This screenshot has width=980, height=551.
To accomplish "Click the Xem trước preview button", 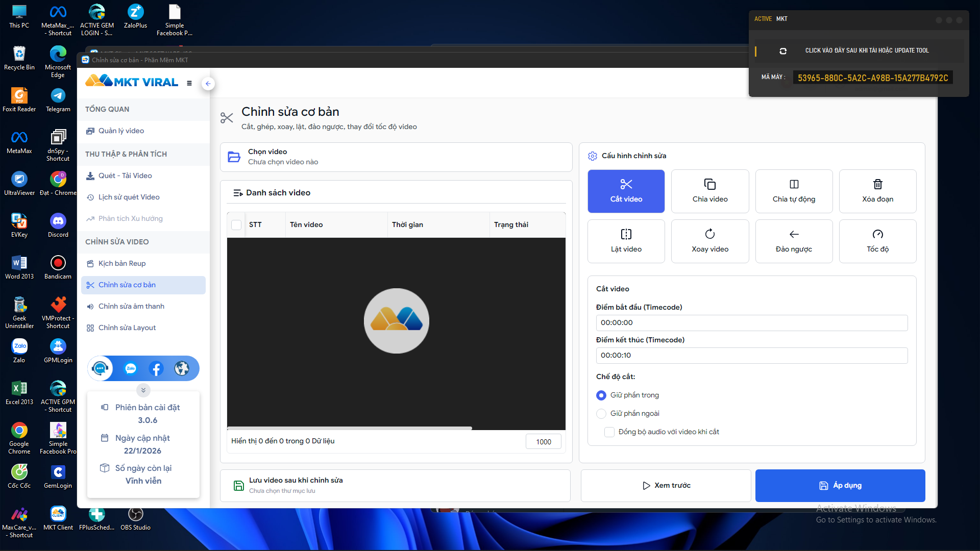I will 666,486.
